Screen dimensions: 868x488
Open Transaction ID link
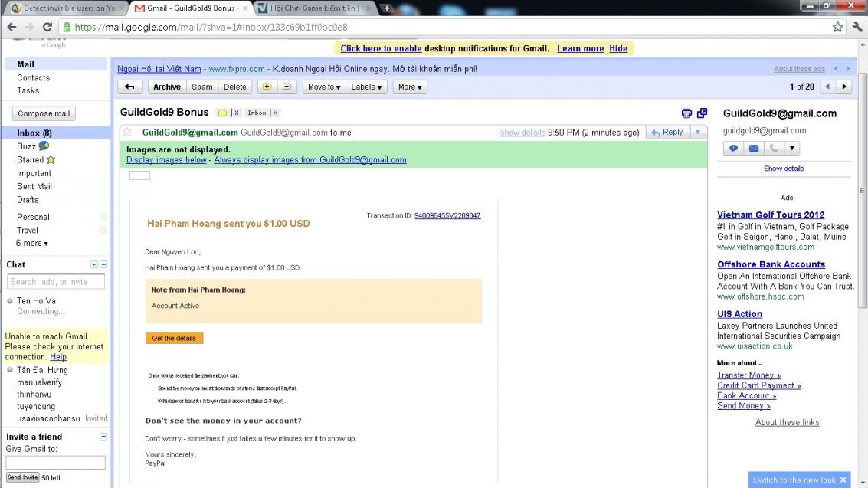click(447, 216)
